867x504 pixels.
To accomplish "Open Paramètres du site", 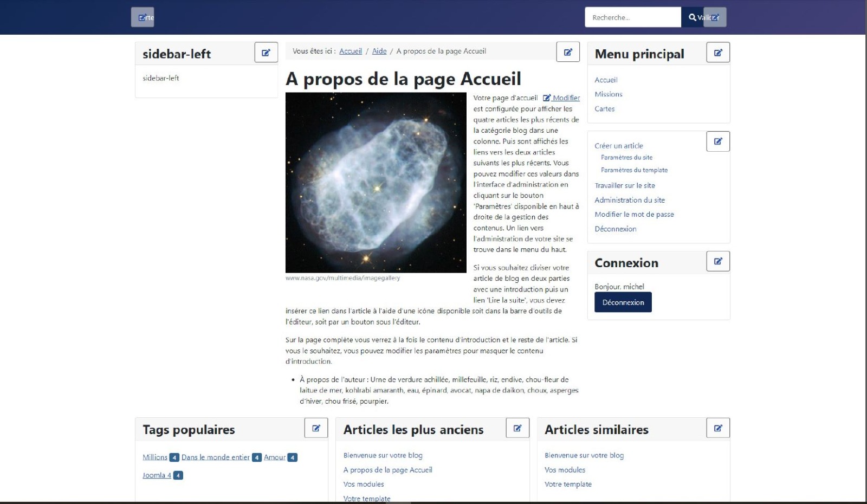I will click(x=626, y=157).
